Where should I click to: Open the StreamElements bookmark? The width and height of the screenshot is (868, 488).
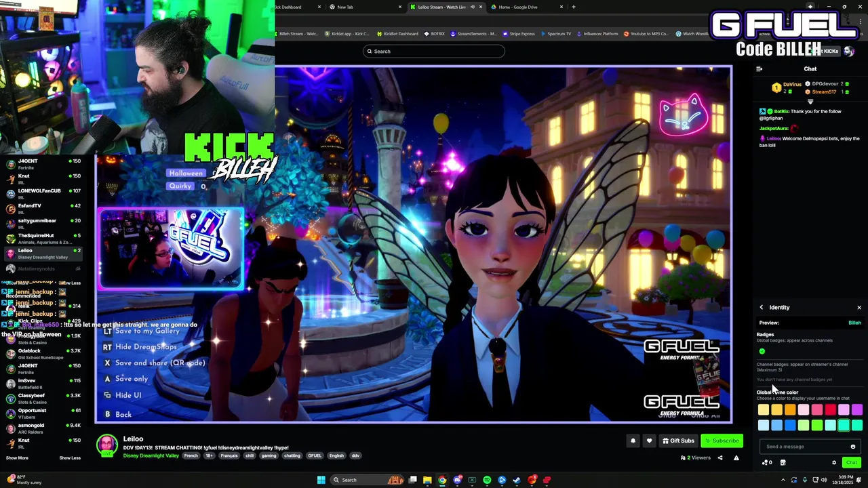pyautogui.click(x=473, y=34)
